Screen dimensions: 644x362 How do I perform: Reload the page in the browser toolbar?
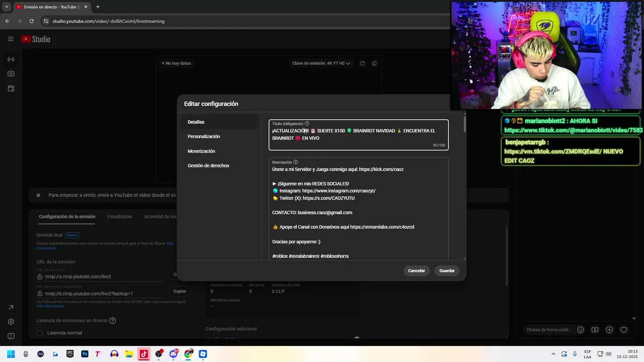(31, 21)
